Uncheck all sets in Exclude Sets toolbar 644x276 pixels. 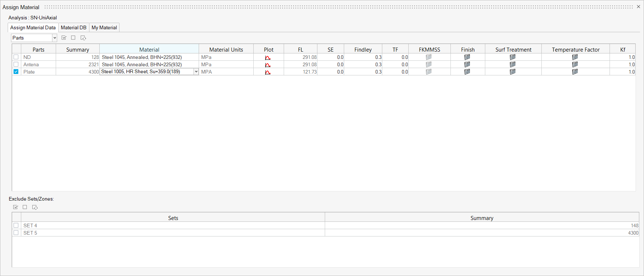pyautogui.click(x=25, y=207)
